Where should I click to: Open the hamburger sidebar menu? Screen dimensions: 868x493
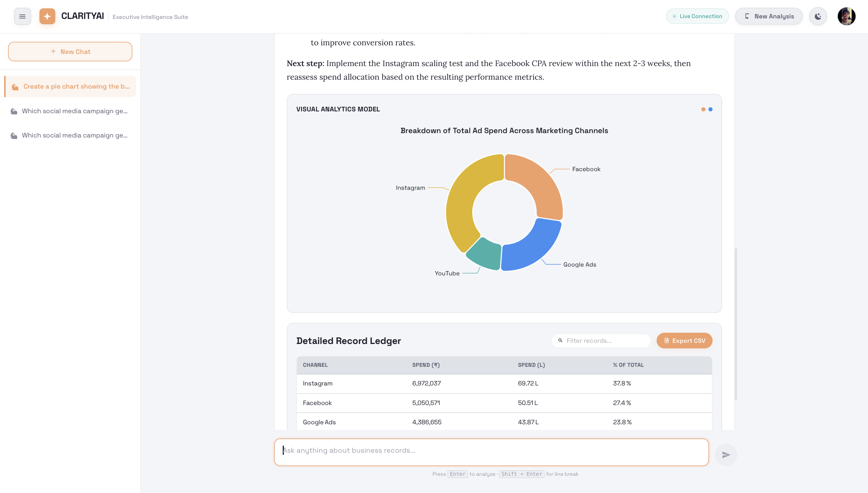click(22, 16)
